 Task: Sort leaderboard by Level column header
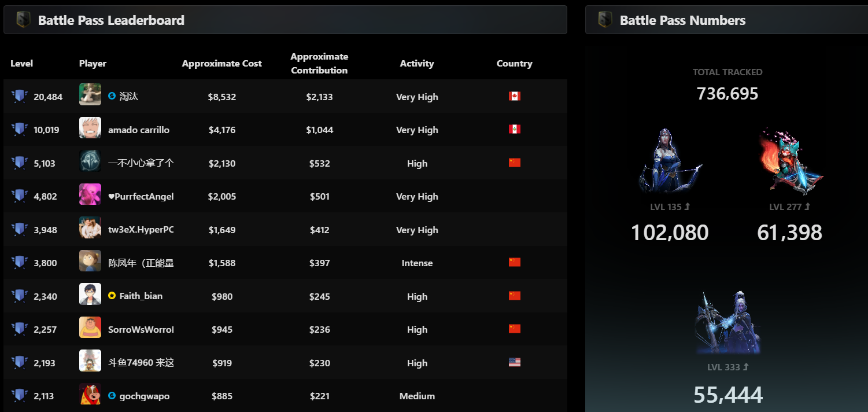21,64
